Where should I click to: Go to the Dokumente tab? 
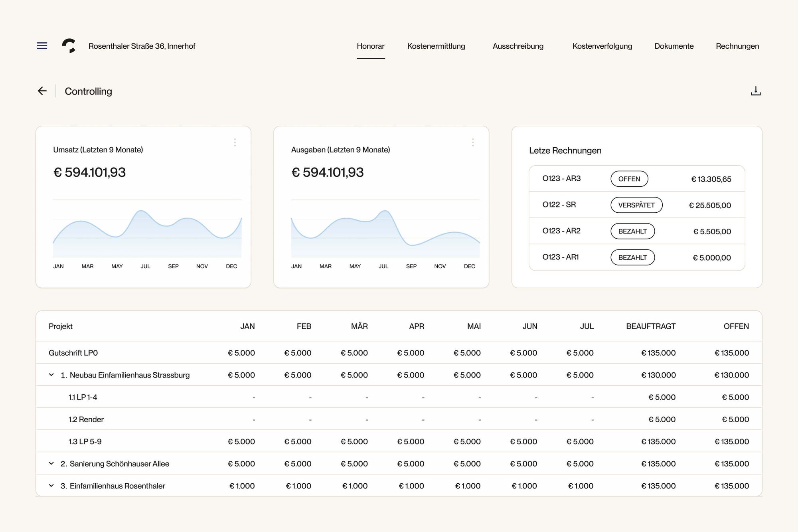[x=674, y=46]
